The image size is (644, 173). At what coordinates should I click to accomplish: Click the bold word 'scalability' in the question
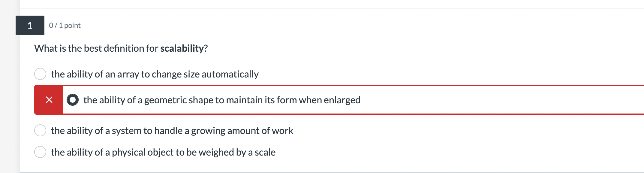182,48
